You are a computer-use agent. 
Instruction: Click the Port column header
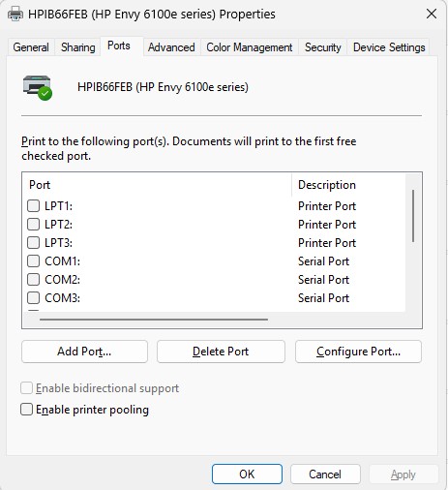tap(157, 185)
